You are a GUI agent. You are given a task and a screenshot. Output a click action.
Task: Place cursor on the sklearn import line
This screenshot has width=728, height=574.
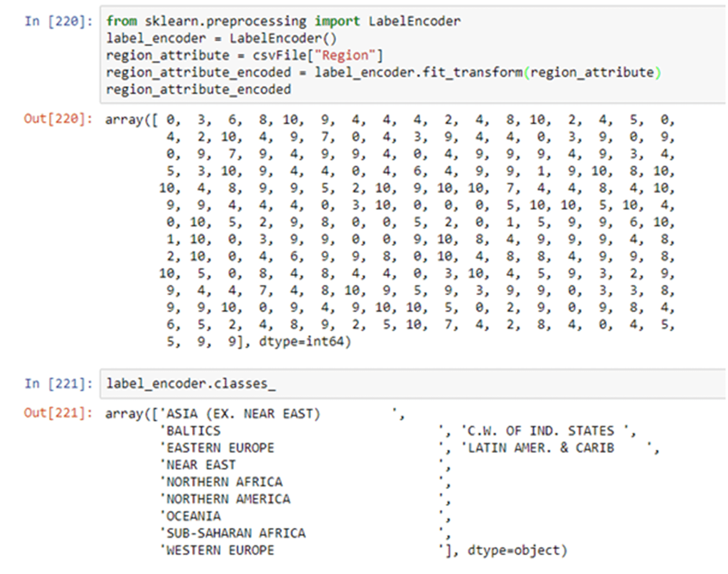click(x=283, y=21)
